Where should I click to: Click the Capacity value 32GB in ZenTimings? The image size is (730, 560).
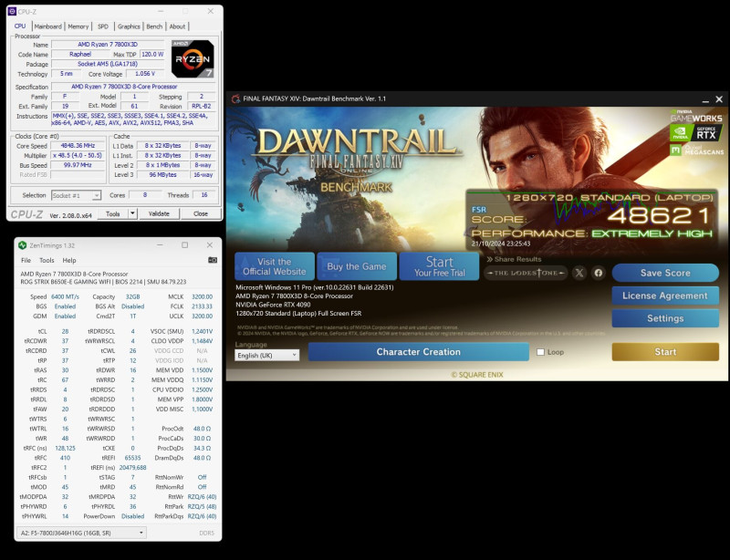[132, 296]
